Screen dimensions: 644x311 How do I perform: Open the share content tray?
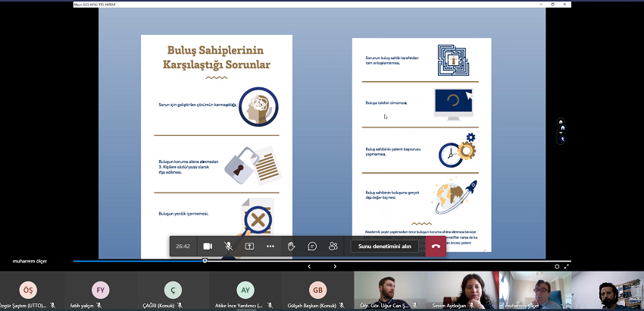click(x=249, y=247)
